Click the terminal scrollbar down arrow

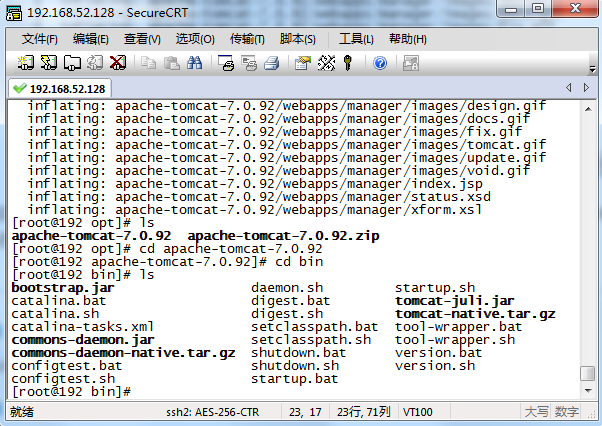tap(588, 391)
